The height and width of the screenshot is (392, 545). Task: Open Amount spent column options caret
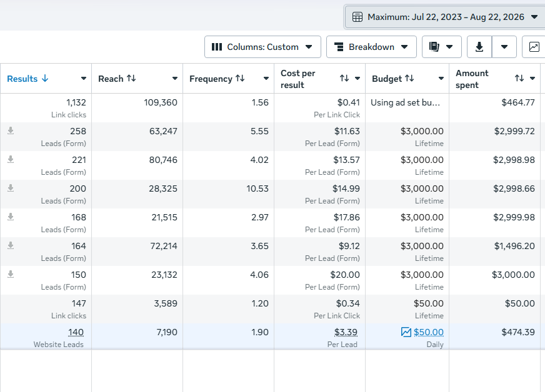tap(532, 79)
